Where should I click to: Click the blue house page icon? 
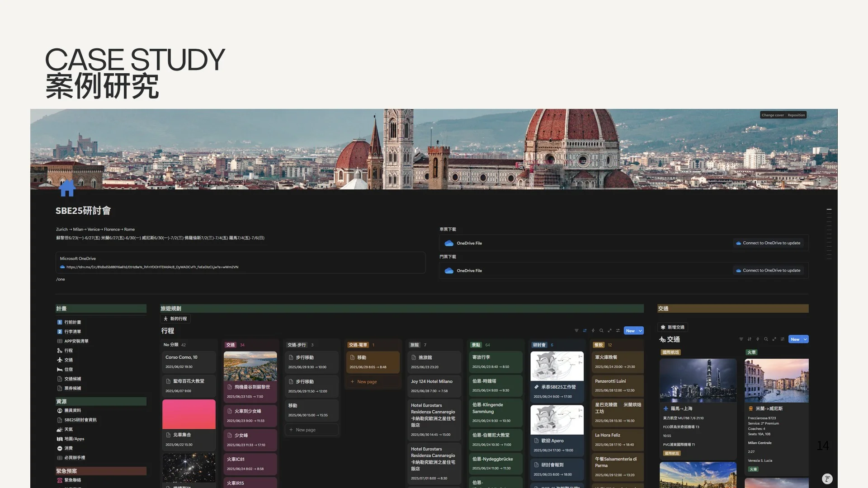[x=67, y=188]
